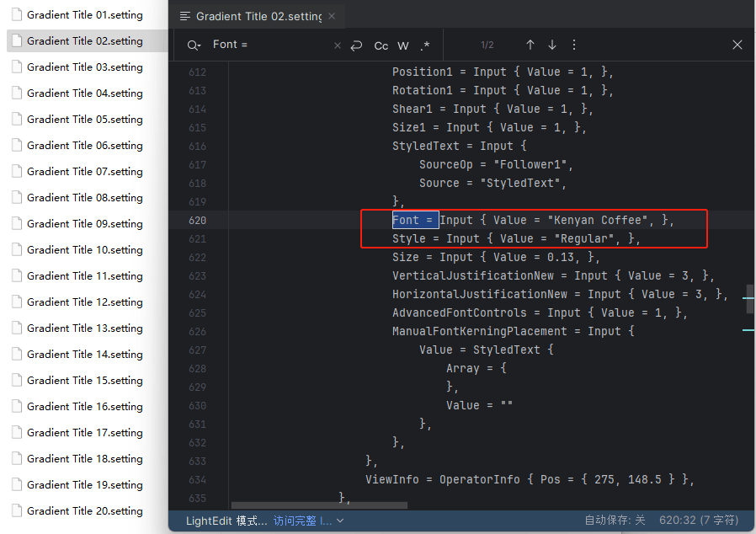Expand the LightEdit access full IDE dropdown
Screen dimensions: 756x534
click(340, 521)
